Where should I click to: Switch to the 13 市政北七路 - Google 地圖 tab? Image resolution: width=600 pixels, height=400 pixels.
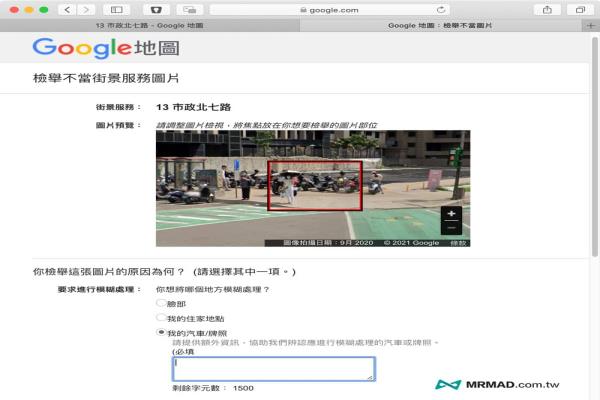(150, 26)
